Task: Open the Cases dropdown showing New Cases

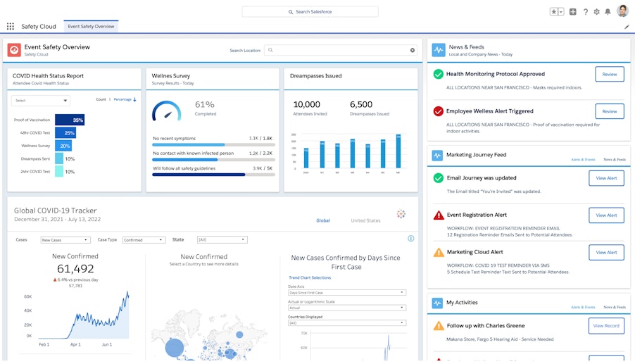Action: 65,240
